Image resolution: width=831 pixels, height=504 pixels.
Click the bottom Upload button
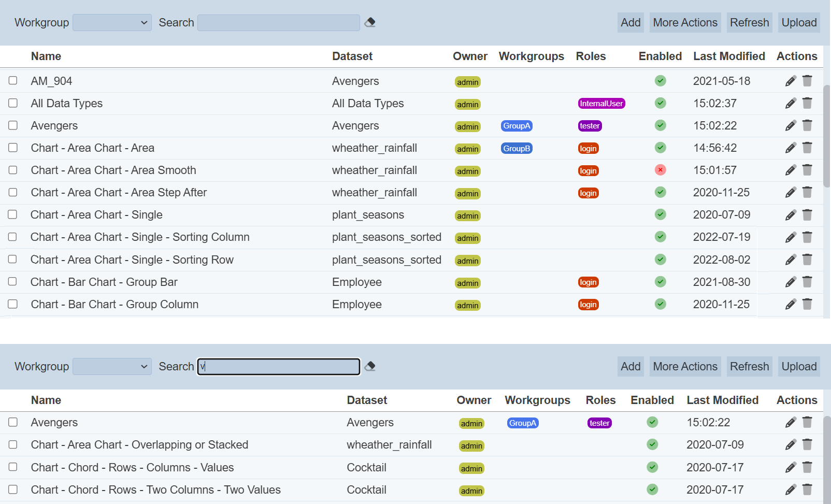pyautogui.click(x=798, y=366)
